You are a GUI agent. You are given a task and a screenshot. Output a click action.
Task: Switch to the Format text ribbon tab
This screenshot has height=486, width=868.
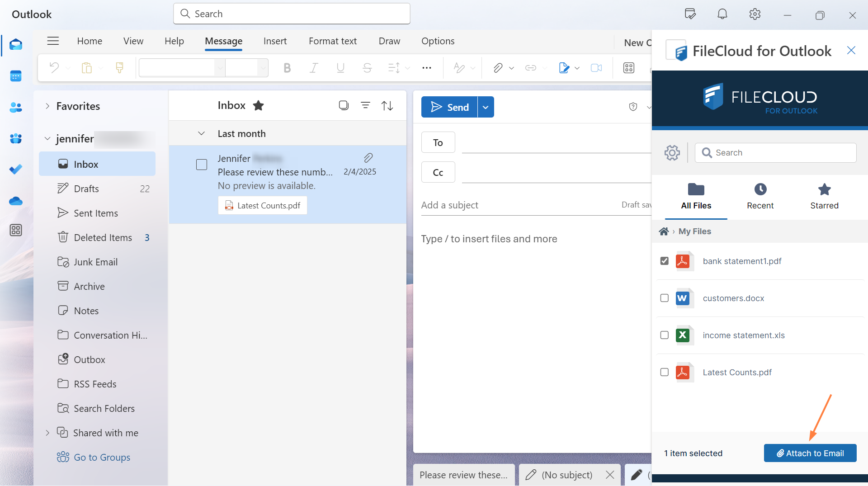point(332,41)
